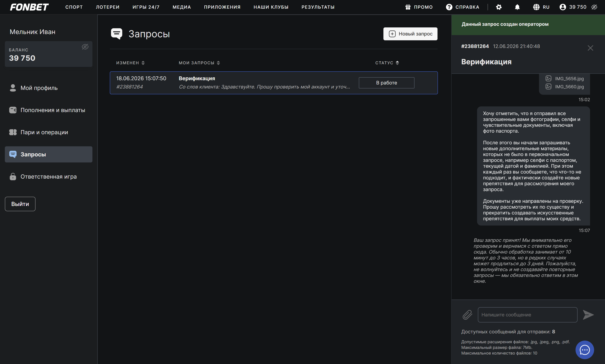Click the panel title Верификация
The image size is (605, 364).
coord(486,62)
